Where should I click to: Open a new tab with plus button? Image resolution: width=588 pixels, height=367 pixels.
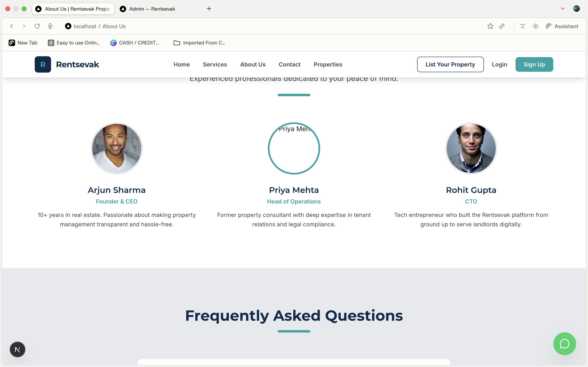209,9
